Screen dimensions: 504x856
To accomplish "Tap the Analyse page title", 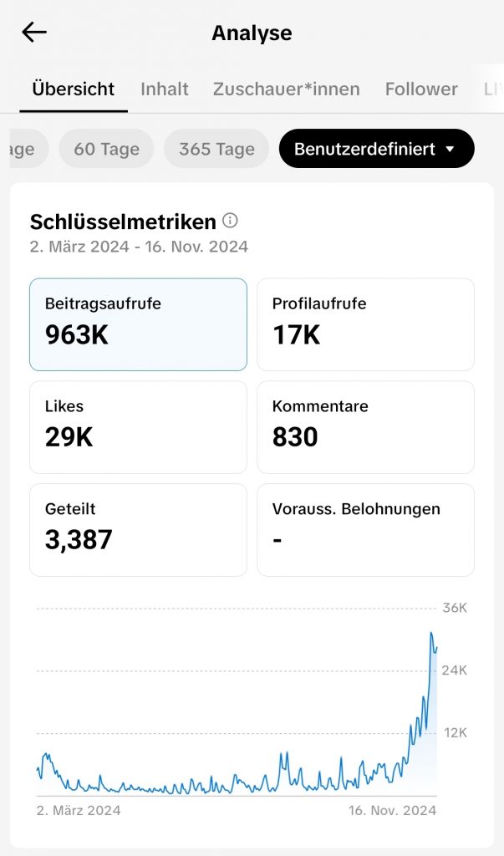I will (252, 33).
